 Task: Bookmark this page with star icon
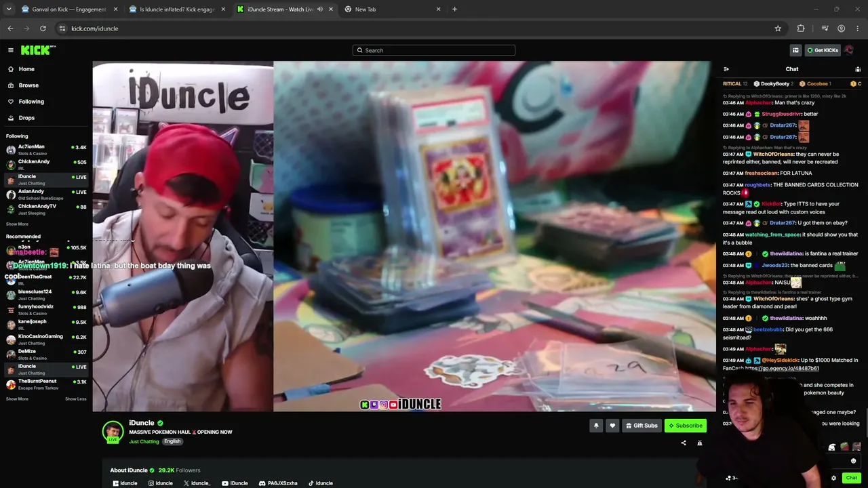point(778,28)
